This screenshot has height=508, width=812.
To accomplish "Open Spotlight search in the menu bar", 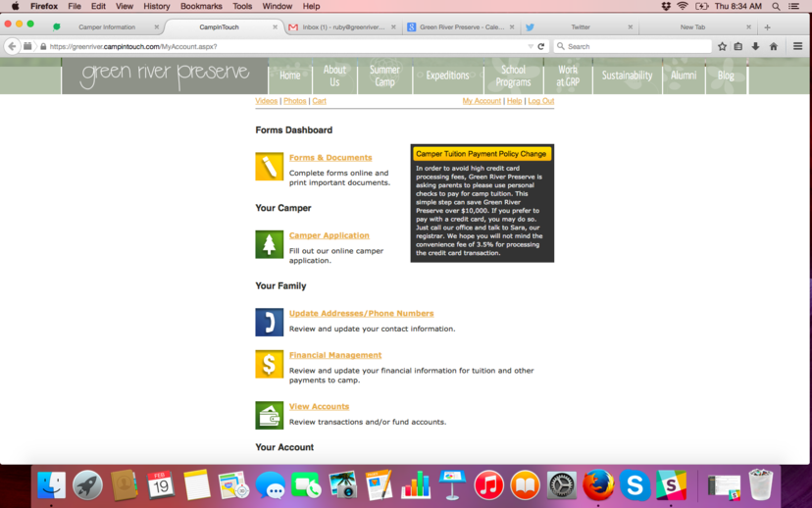I will 776,6.
